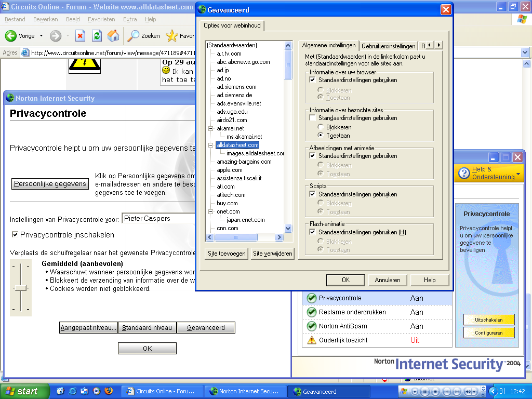This screenshot has width=532, height=399.
Task: Click the Refresh page icon
Action: point(97,36)
